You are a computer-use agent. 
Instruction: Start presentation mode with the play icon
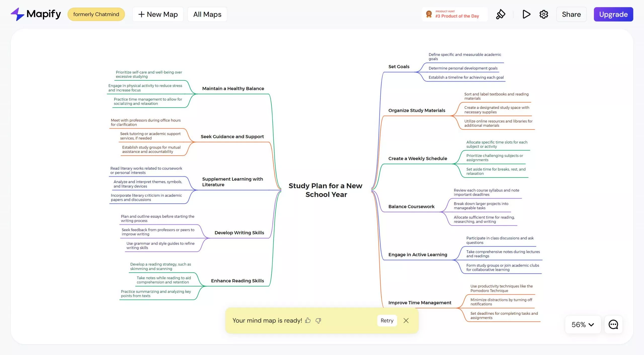(x=526, y=14)
